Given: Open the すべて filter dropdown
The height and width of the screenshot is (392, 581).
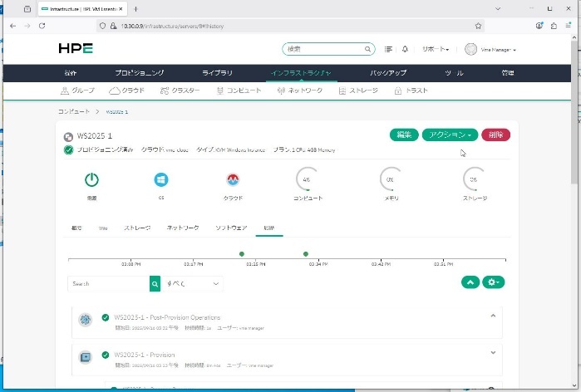Looking at the screenshot, I should pos(192,283).
